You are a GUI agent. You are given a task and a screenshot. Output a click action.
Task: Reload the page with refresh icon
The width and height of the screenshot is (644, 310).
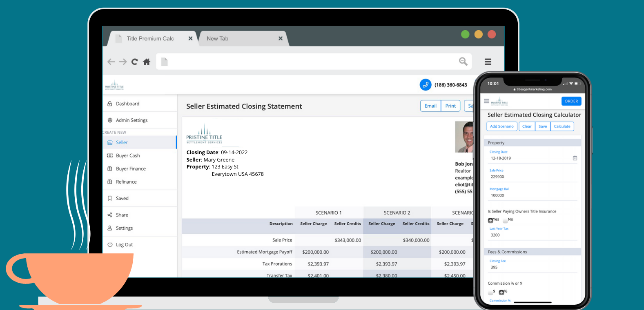pos(135,62)
